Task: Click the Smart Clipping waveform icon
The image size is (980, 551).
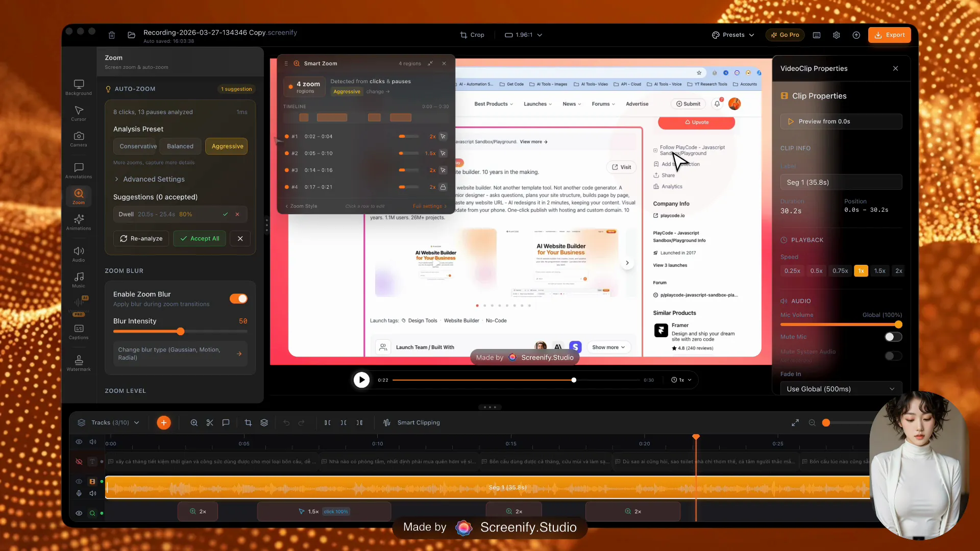Action: coord(387,422)
